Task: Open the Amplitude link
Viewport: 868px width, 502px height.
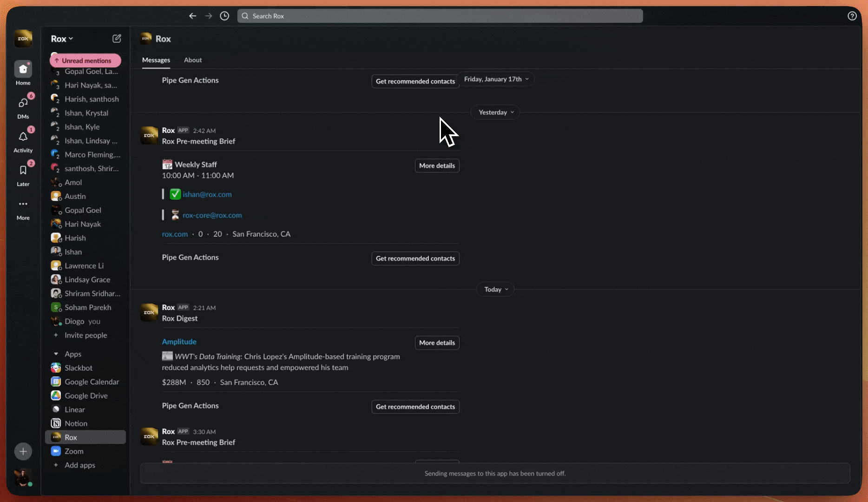Action: (179, 342)
